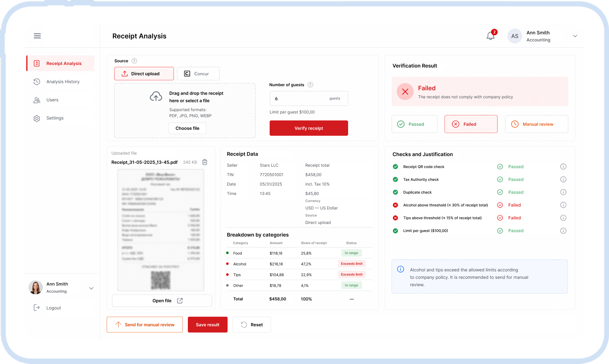This screenshot has width=609, height=364.
Task: Show info for Duplicate check
Action: tap(563, 192)
